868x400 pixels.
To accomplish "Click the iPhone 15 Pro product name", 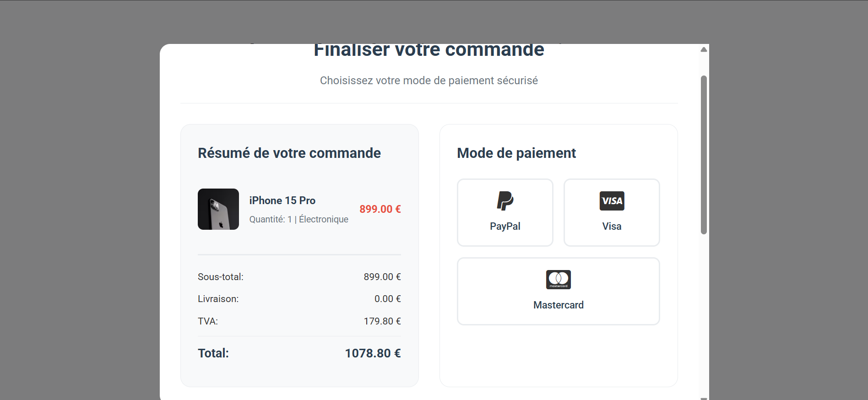I will (282, 200).
